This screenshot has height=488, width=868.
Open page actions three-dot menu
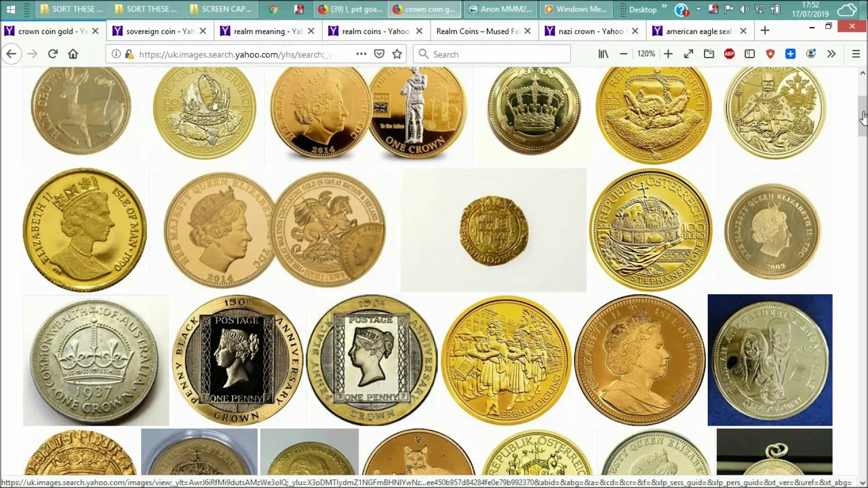point(361,54)
